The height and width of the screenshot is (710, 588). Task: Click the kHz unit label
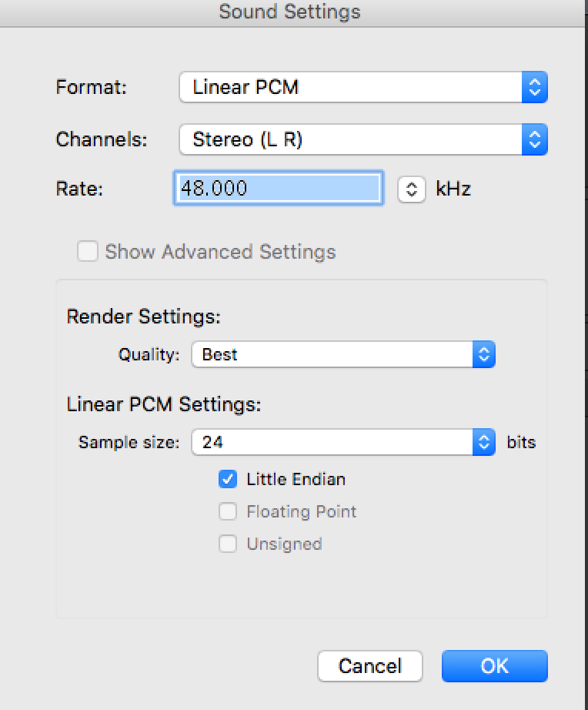coord(453,189)
